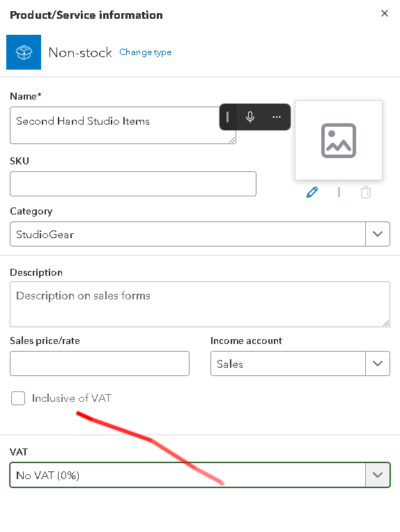Expand the VAT dropdown arrow
400x532 pixels.
click(x=378, y=475)
